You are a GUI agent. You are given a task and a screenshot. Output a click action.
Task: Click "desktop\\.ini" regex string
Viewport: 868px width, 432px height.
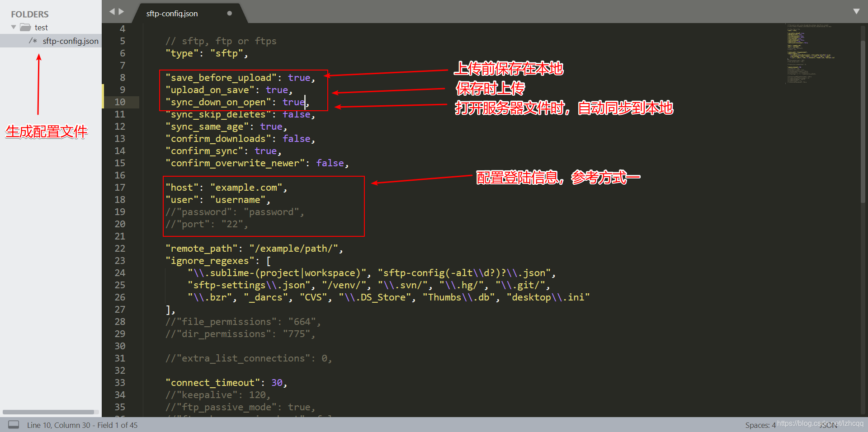tap(548, 297)
